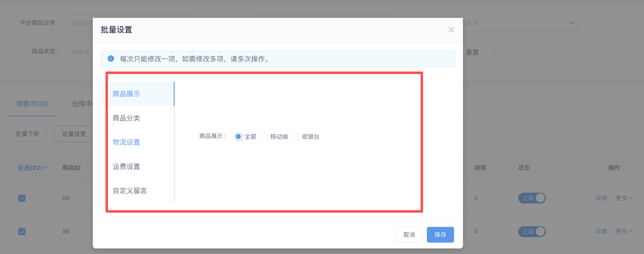Toggle 上架 switch for product 86
This screenshot has height=254, width=644.
pyautogui.click(x=532, y=231)
